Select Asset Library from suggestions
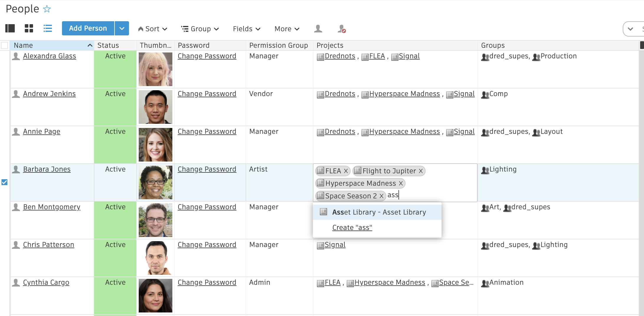 pyautogui.click(x=379, y=212)
